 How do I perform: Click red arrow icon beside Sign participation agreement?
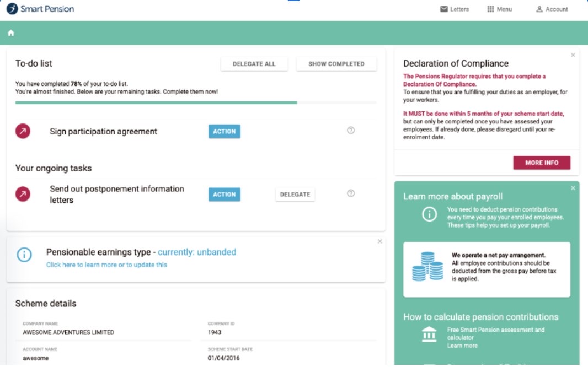pyautogui.click(x=23, y=131)
